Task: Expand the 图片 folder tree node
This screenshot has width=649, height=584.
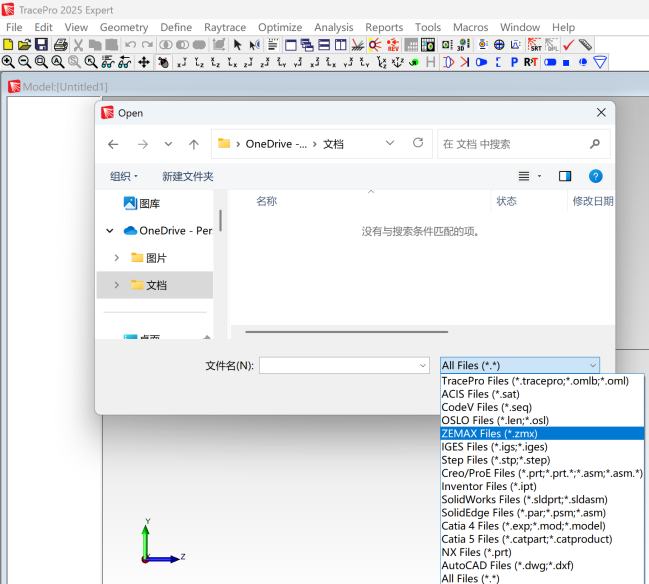Action: coord(117,258)
